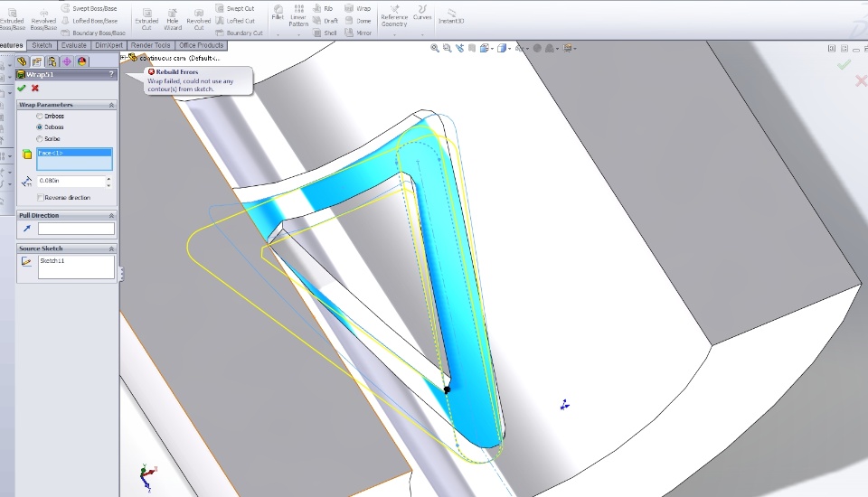
Task: Select the Lofted Cut tool
Action: [x=235, y=21]
